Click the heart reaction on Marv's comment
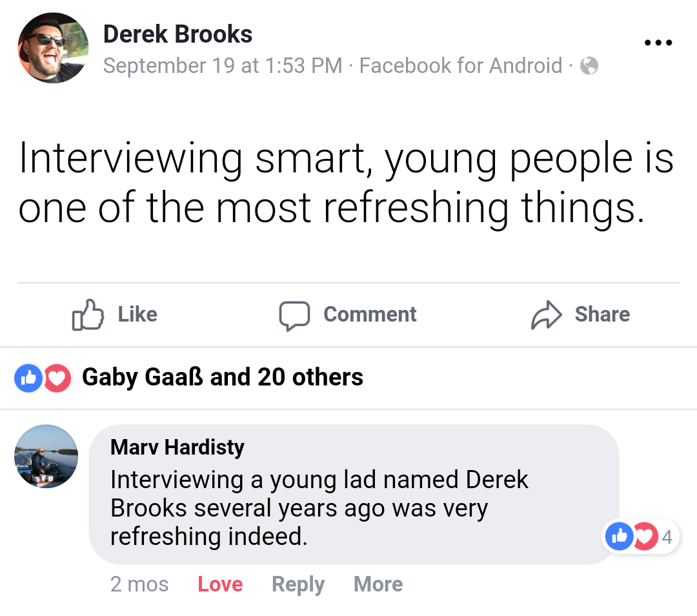Image resolution: width=697 pixels, height=616 pixels. [643, 537]
